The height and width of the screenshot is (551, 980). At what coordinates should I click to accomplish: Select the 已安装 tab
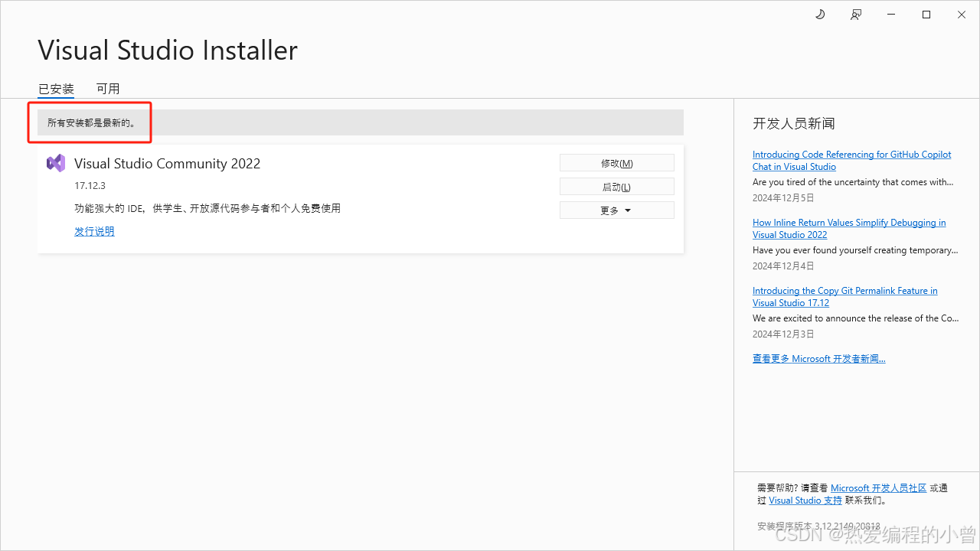(x=55, y=88)
